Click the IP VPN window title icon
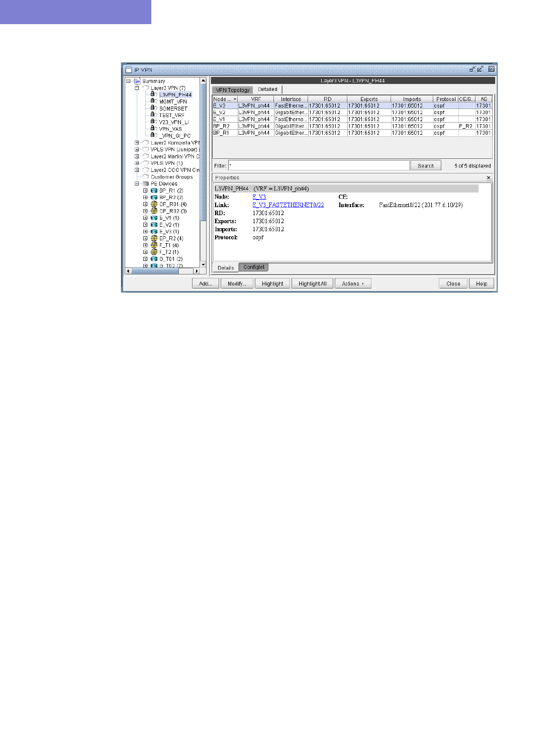560x748 pixels. point(129,69)
